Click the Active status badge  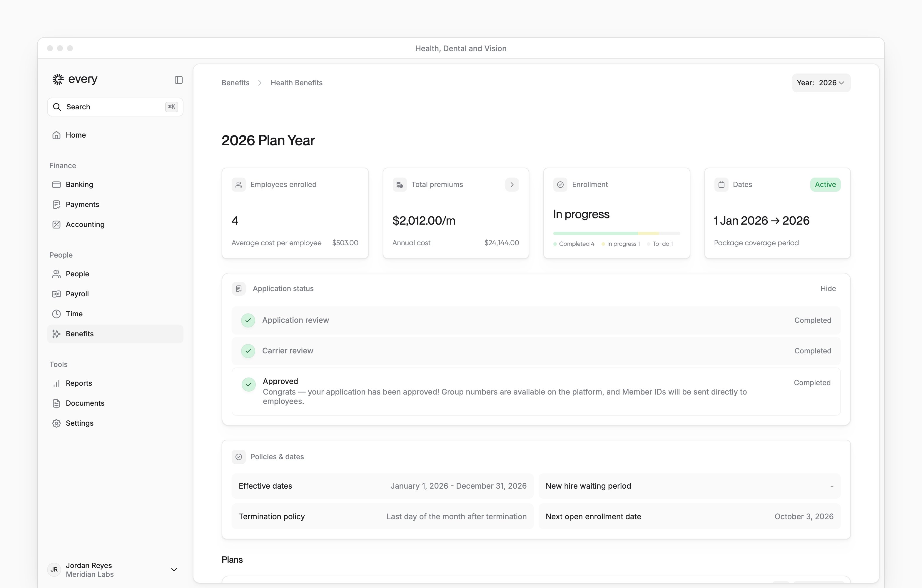coord(825,185)
